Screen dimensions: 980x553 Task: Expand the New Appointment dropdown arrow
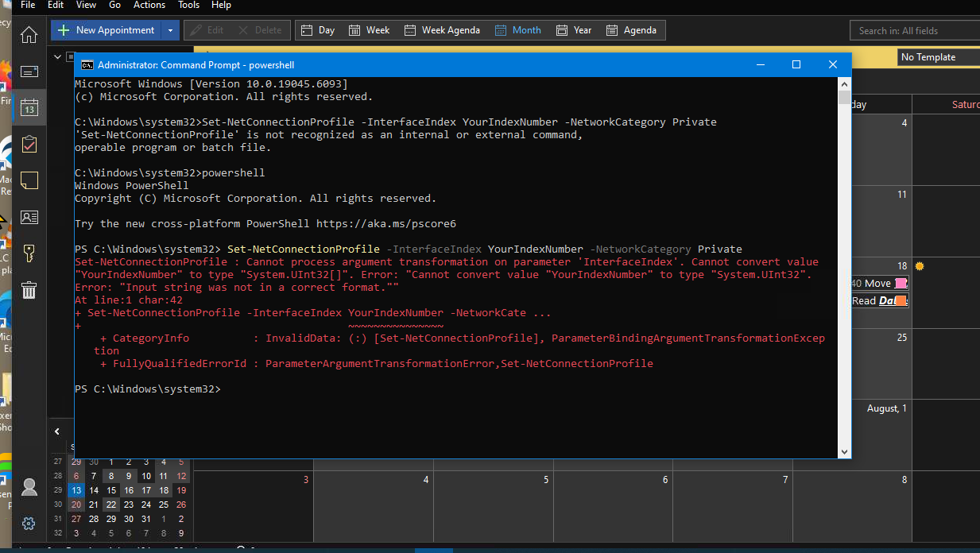coord(169,30)
